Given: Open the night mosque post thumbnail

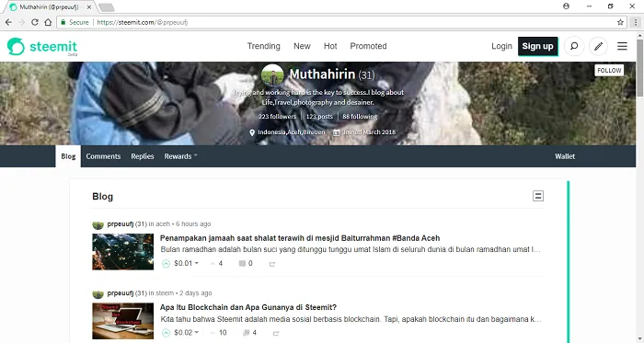Looking at the screenshot, I should coord(122,252).
